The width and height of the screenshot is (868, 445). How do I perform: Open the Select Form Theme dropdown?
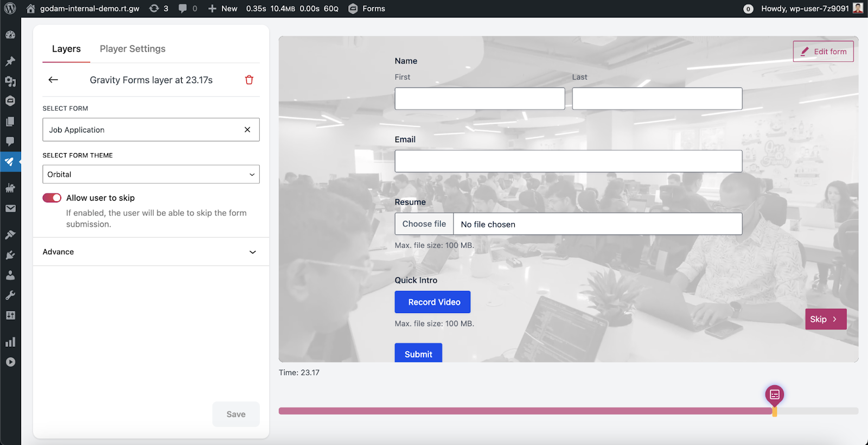point(151,174)
